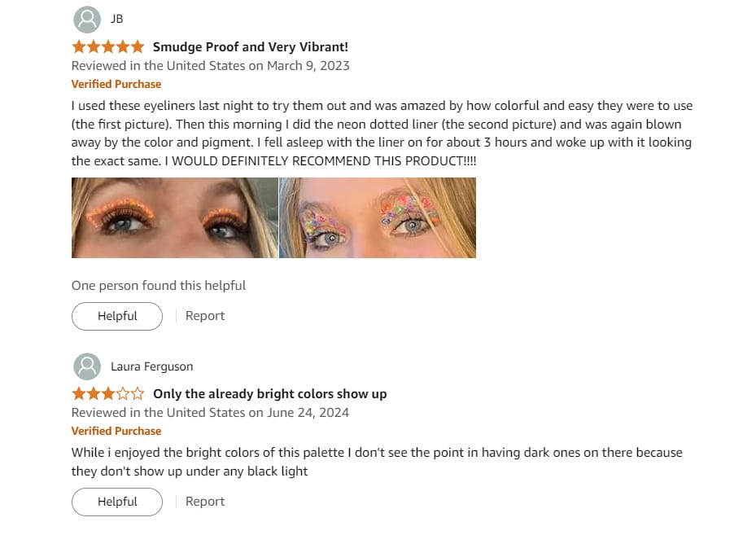Click Verified Purchase label on Laura's review
This screenshot has height=535, width=756.
pos(116,431)
